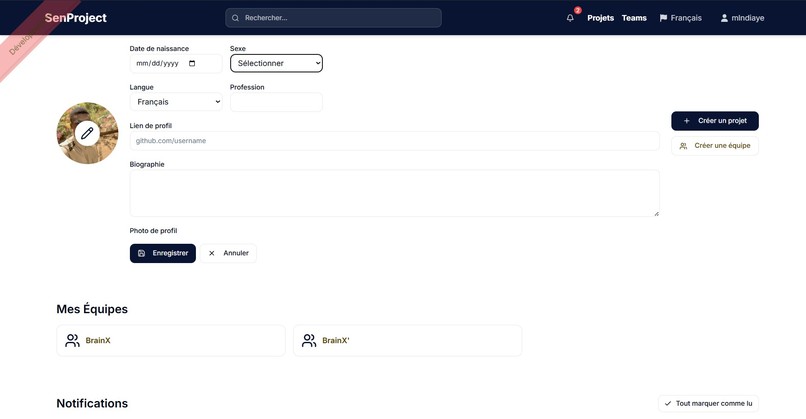Image resolution: width=806 pixels, height=419 pixels.
Task: Open the mlndiaye user menu
Action: [742, 18]
